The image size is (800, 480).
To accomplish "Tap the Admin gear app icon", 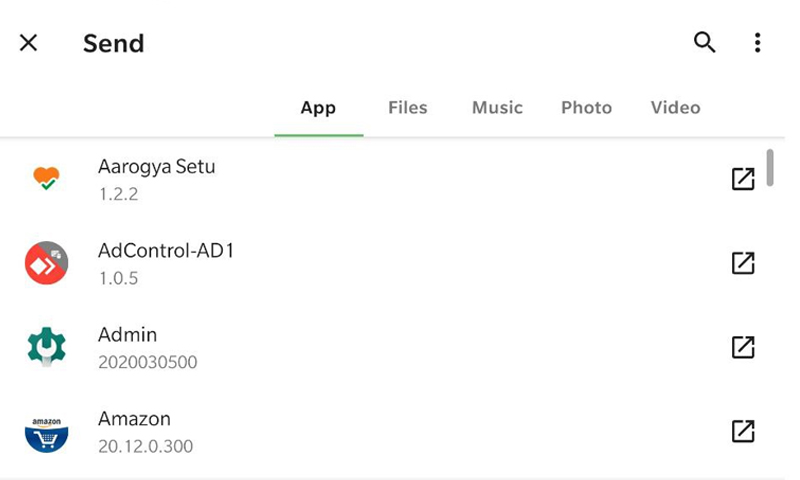I will [x=46, y=347].
